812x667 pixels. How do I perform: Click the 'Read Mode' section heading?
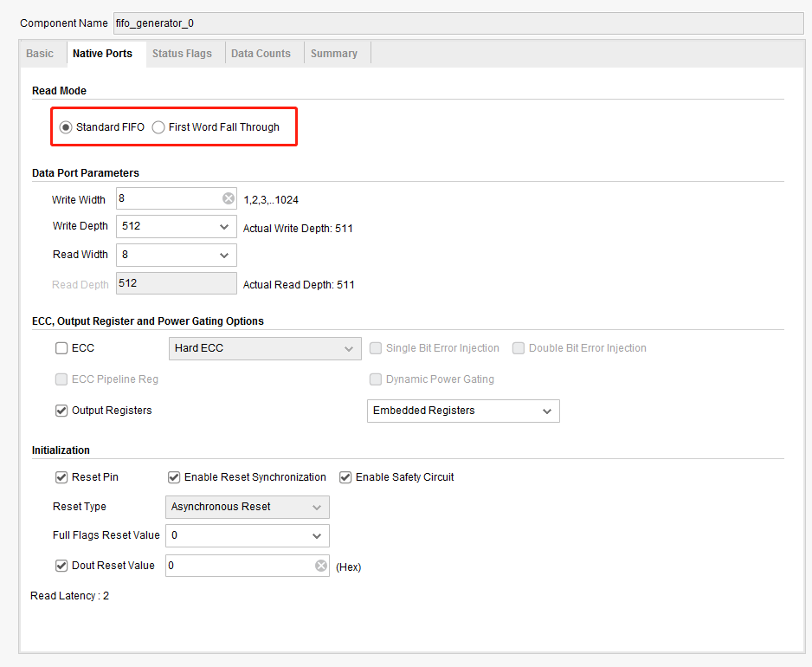click(x=59, y=91)
